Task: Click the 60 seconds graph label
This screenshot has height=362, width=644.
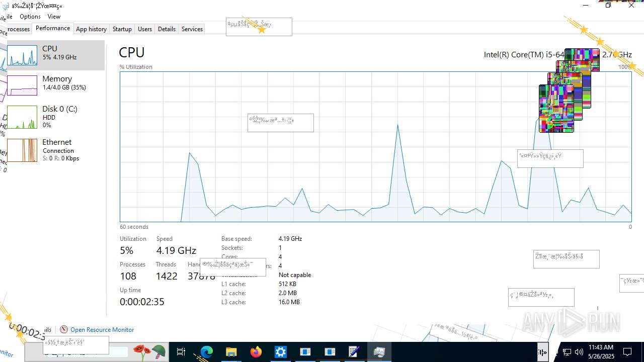Action: click(x=134, y=227)
